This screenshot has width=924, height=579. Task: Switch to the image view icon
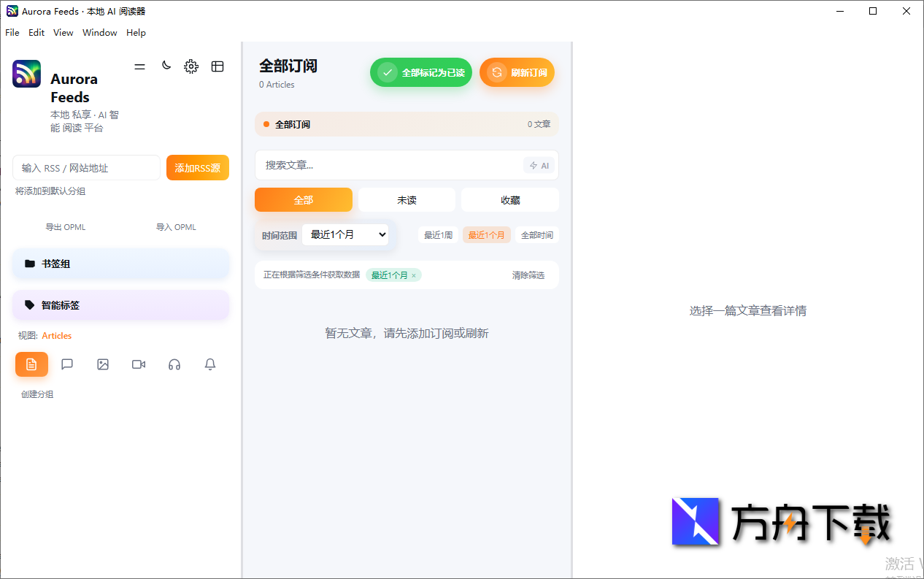(x=103, y=364)
